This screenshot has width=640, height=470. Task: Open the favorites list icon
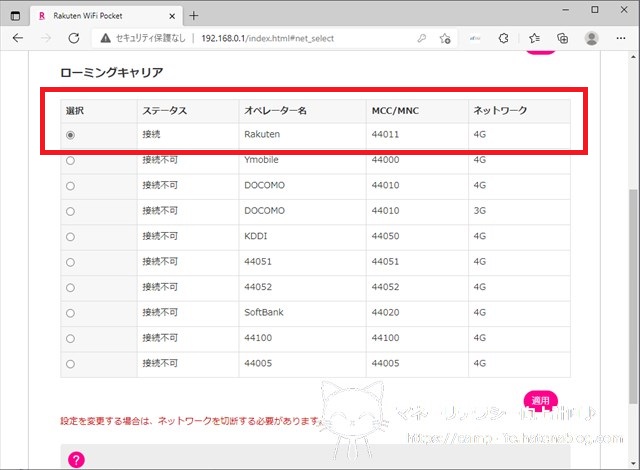534,38
